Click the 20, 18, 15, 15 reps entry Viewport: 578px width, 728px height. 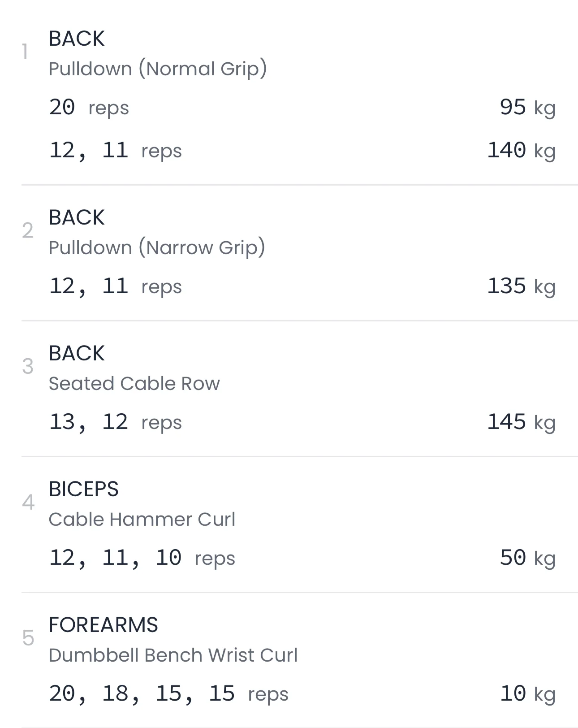(x=168, y=694)
